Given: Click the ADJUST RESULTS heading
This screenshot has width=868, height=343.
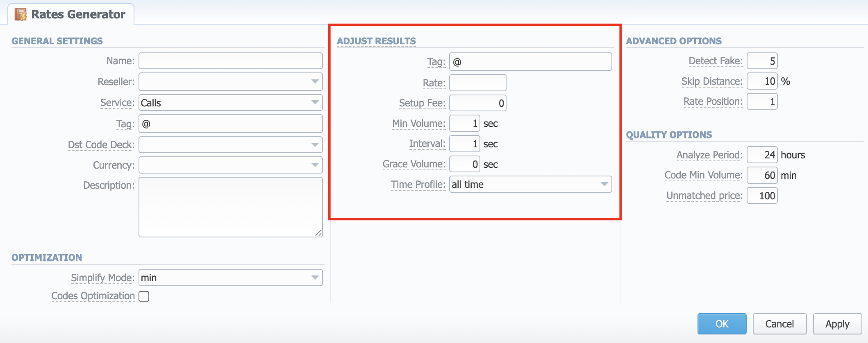Looking at the screenshot, I should [x=376, y=41].
